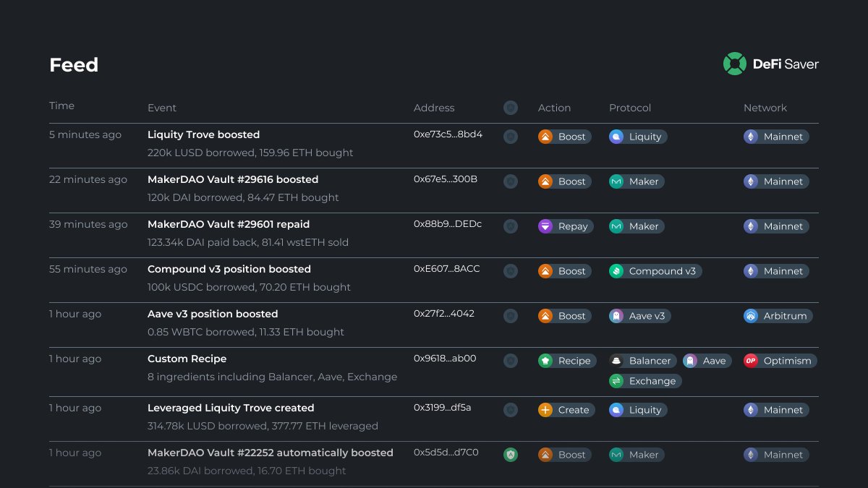
Task: Select the Maker protocol icon on Vault #29616 row
Action: tap(616, 181)
